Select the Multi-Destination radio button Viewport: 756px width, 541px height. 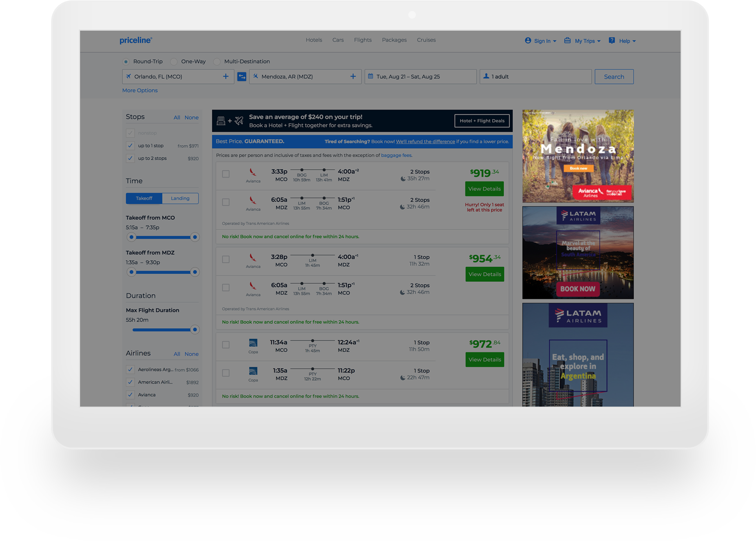point(217,62)
